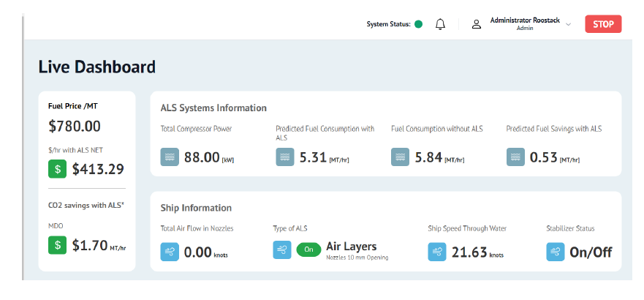This screenshot has height=300, width=644.
Task: Click the Total Compressor Power wave icon
Action: 170,157
